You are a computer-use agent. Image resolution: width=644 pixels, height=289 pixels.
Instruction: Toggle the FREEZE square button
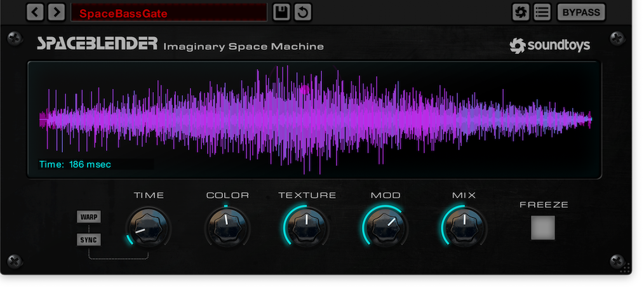(543, 228)
